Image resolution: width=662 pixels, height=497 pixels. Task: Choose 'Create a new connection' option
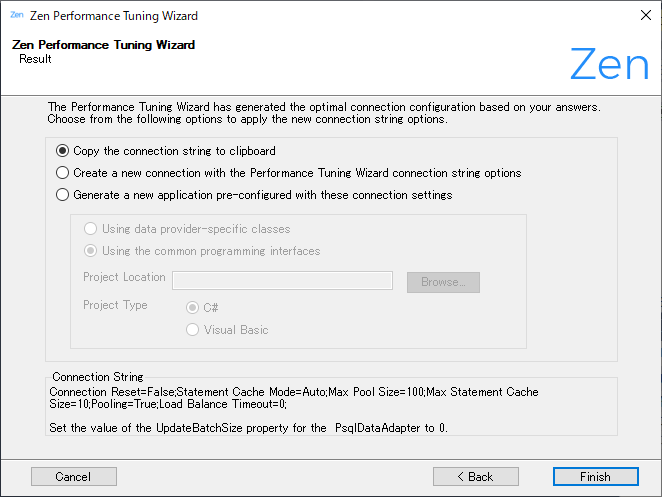tap(63, 173)
